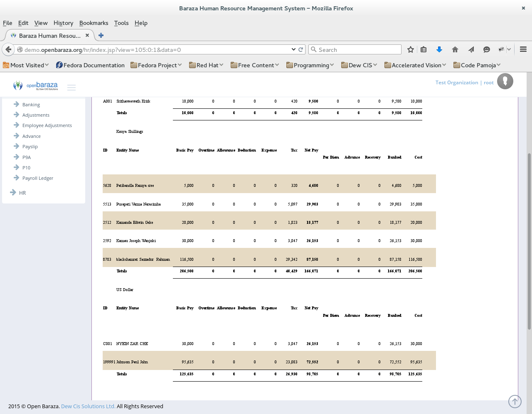Open the File menu

click(x=7, y=23)
